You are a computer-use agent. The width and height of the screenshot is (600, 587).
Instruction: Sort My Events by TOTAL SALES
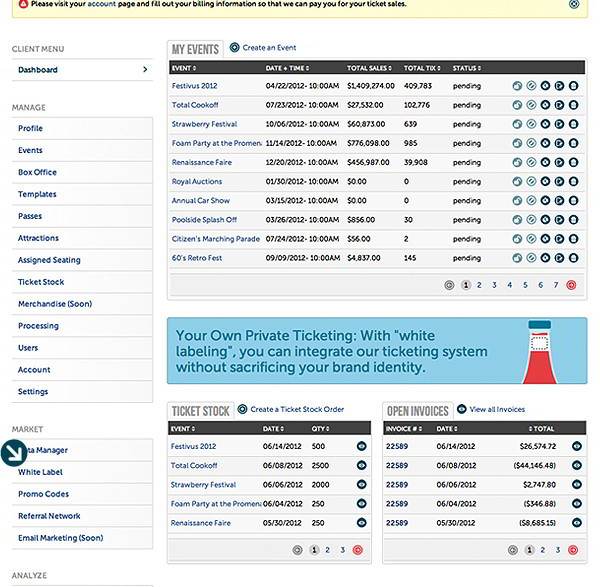[369, 68]
